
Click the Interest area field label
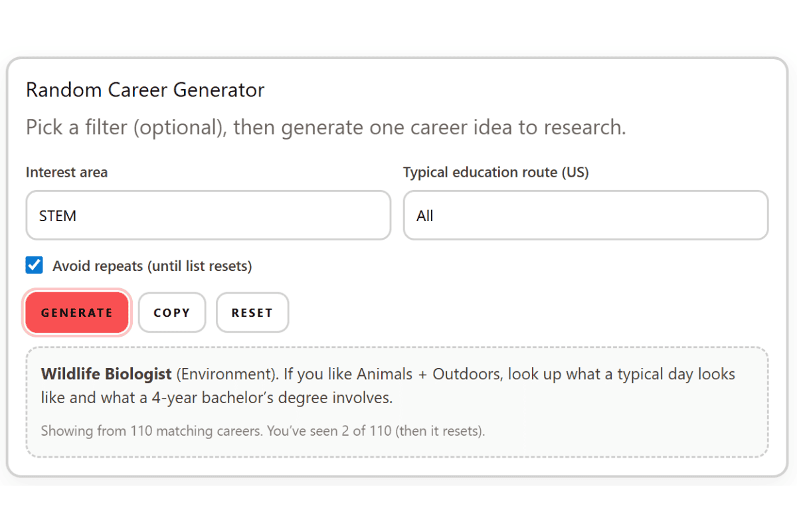point(66,172)
